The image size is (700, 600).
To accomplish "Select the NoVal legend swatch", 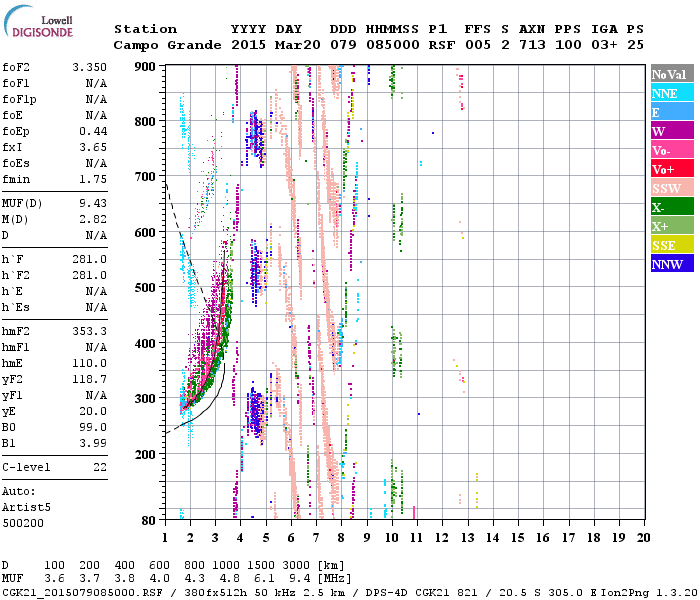I will pos(672,74).
